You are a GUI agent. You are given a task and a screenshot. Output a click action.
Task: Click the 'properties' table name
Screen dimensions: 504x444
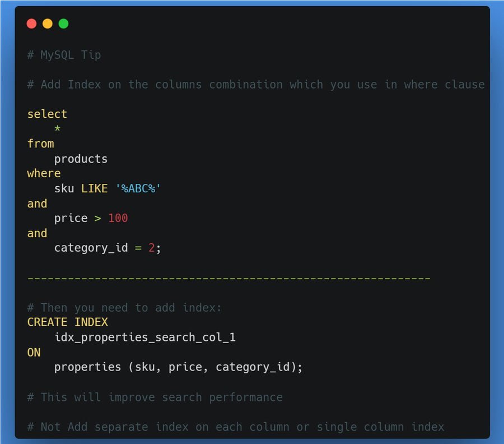point(87,367)
